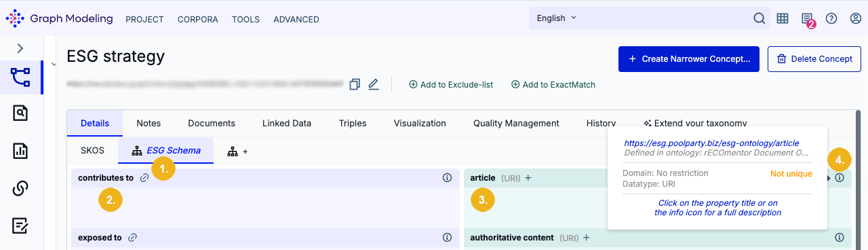Switch to the Quality Management tab
The image size is (868, 250).
click(x=516, y=123)
